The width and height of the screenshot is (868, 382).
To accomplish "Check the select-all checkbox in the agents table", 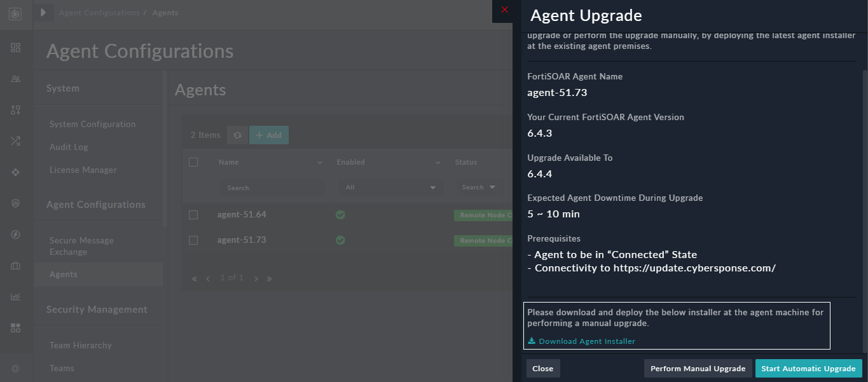I will click(x=194, y=162).
